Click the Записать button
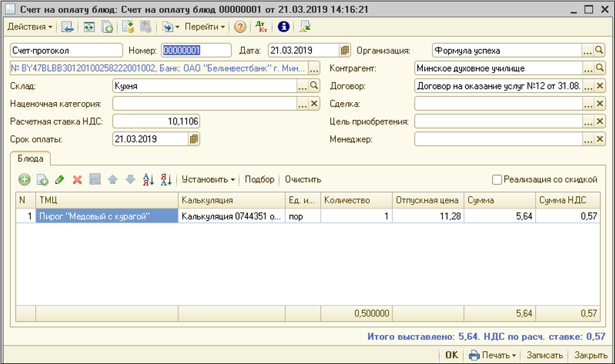 pos(544,355)
